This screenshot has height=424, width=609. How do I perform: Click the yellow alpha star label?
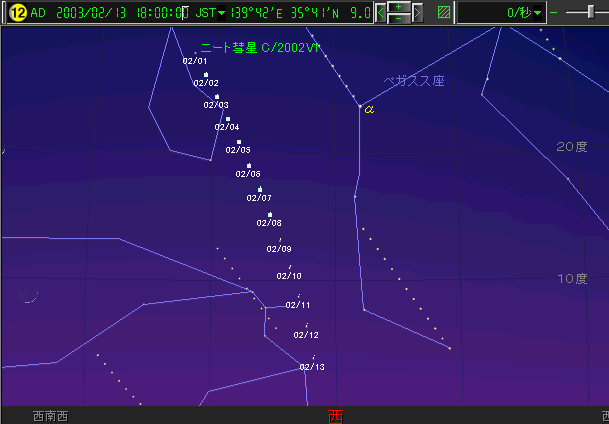pos(368,109)
